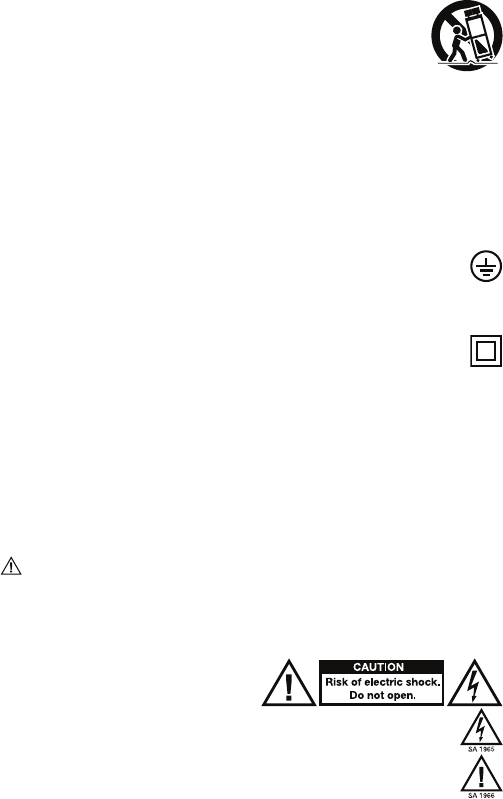Select the protective earth ground symbol
Viewport: 503px width, 799px height.
[x=486, y=266]
